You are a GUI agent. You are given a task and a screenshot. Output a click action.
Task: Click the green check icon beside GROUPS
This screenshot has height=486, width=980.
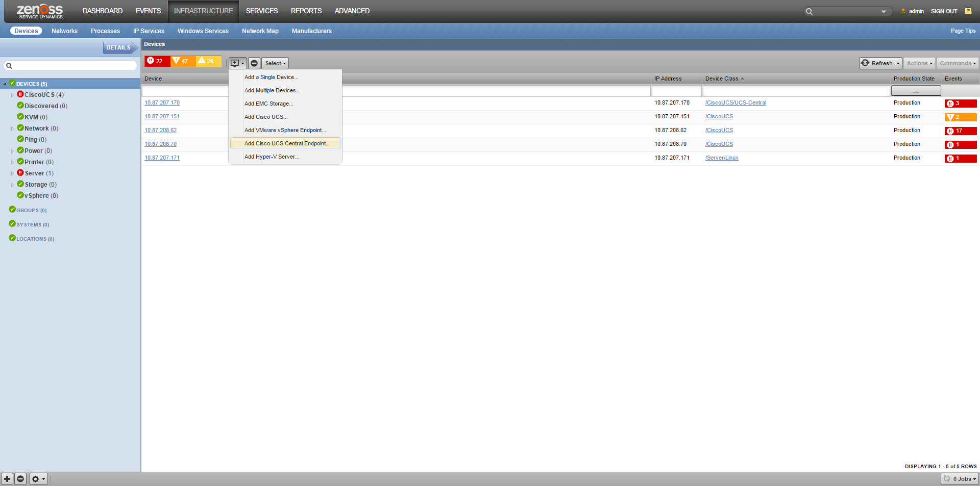12,210
